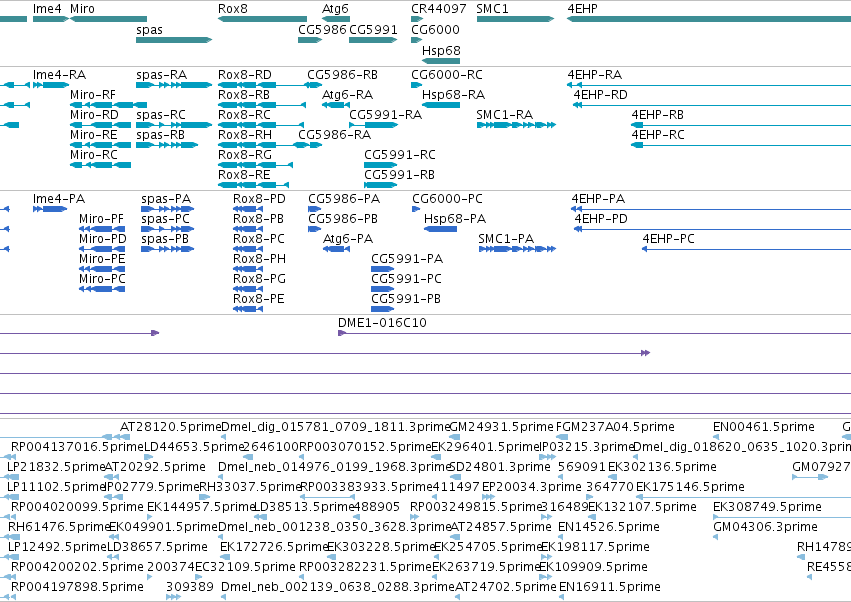This screenshot has width=851, height=602.
Task: Click the SMC1-RA transcript label
Action: tap(505, 115)
